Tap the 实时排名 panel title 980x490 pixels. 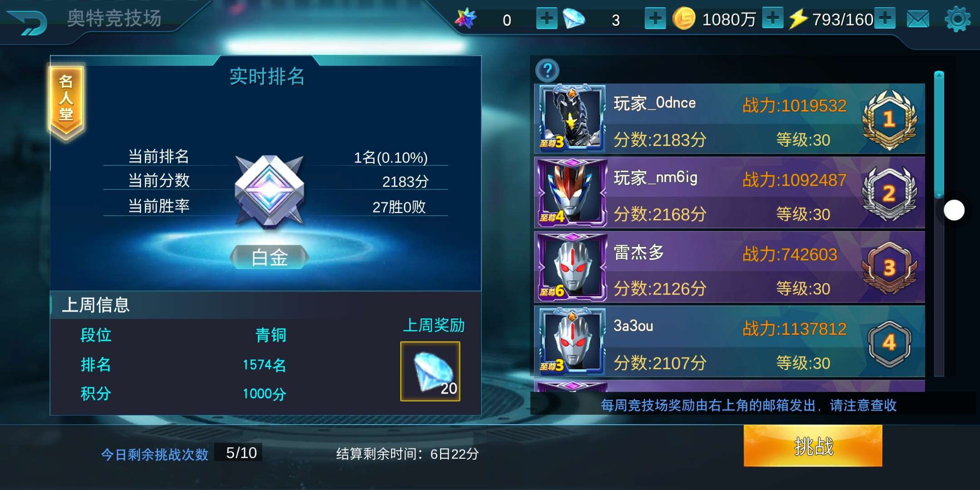point(267,76)
